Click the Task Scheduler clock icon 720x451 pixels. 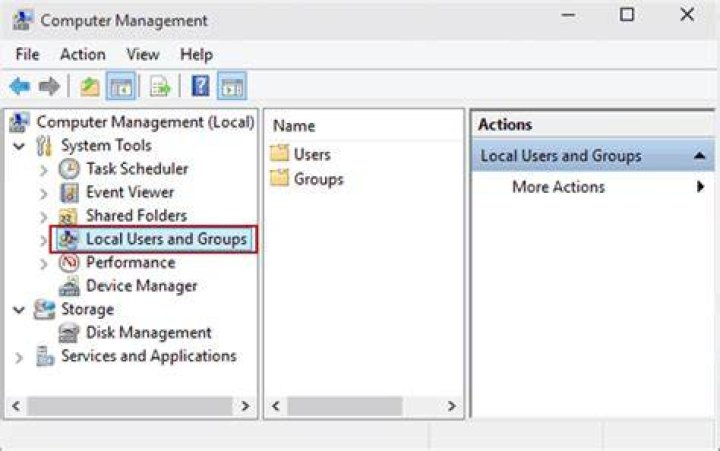[69, 169]
